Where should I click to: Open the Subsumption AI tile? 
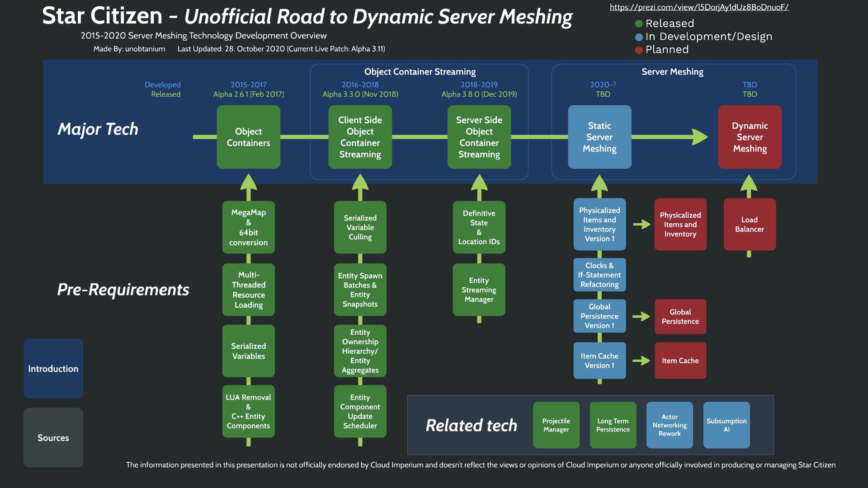pos(726,425)
